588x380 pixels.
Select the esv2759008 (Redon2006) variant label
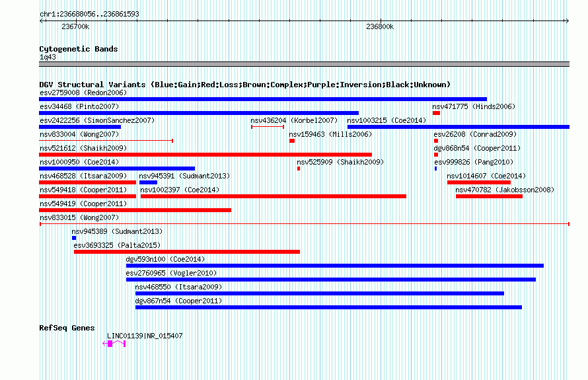[x=83, y=93]
